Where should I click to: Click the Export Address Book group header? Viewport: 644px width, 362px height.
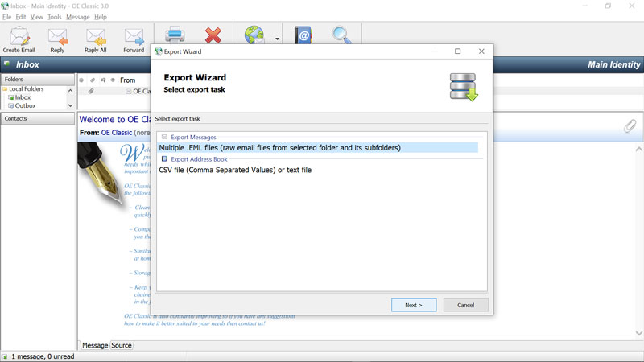coord(199,159)
